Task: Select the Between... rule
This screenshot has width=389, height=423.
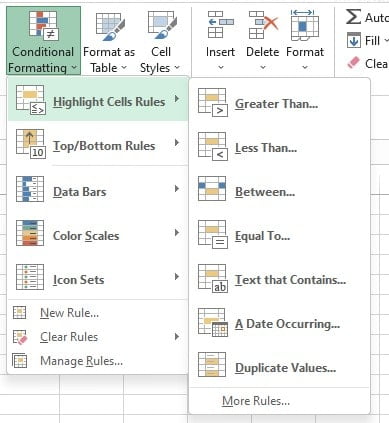Action: click(x=279, y=191)
